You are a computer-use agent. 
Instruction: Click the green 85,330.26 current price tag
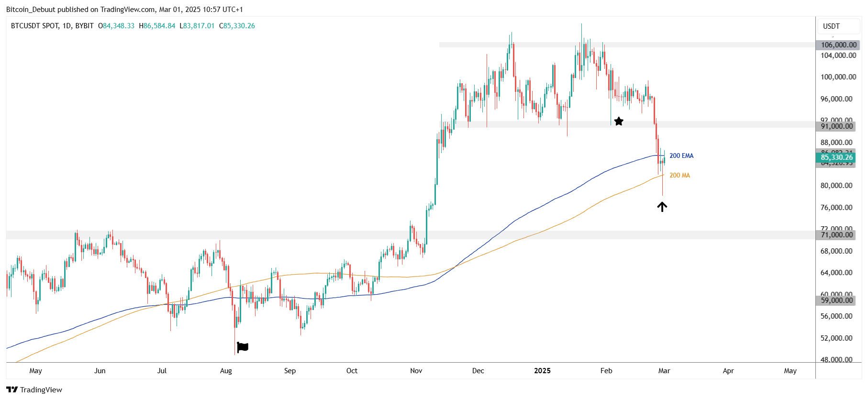point(836,157)
